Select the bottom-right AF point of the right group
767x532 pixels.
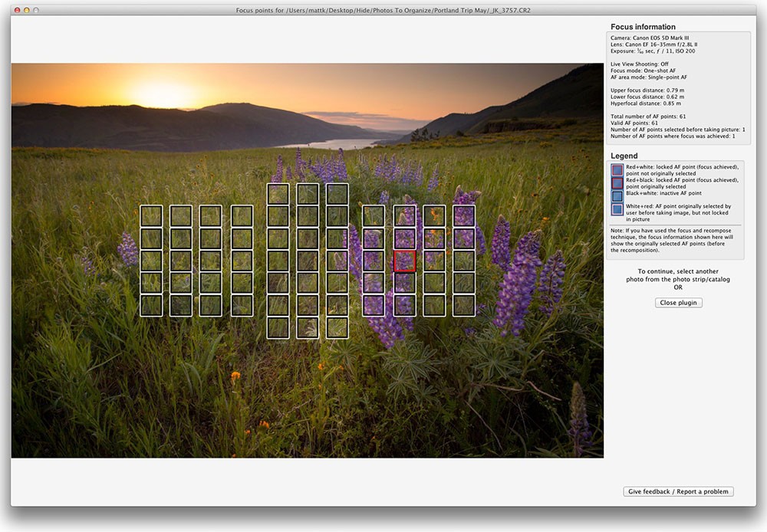click(463, 305)
